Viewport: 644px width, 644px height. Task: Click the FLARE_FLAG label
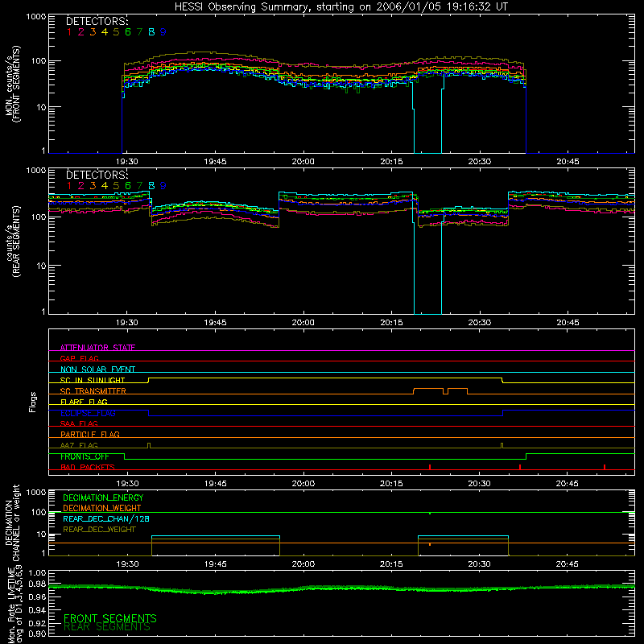pyautogui.click(x=84, y=402)
